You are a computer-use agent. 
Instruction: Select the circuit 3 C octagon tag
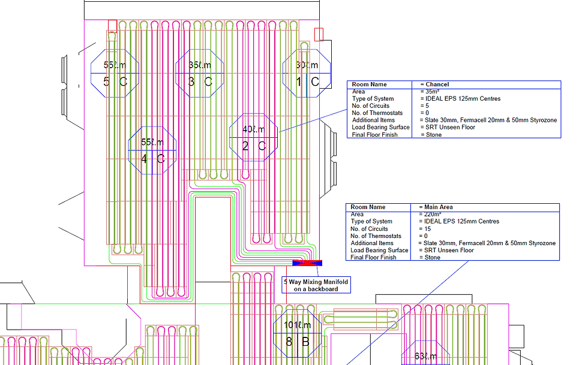199,74
